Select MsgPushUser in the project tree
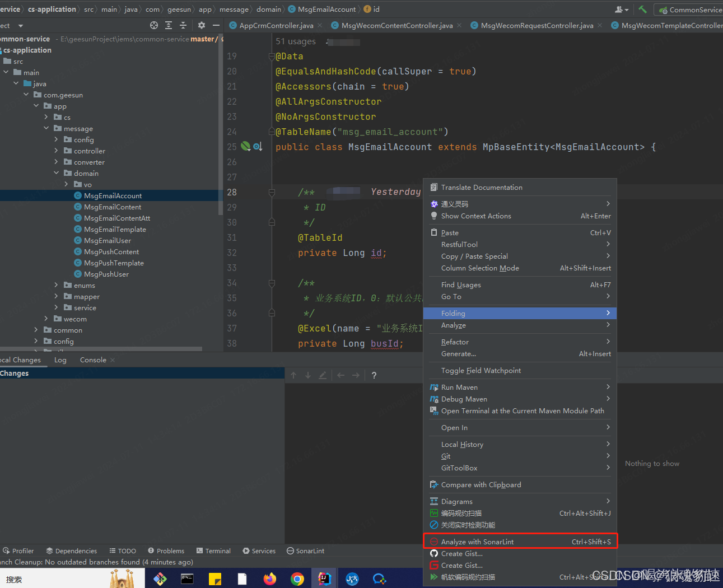The height and width of the screenshot is (588, 723). [x=106, y=274]
